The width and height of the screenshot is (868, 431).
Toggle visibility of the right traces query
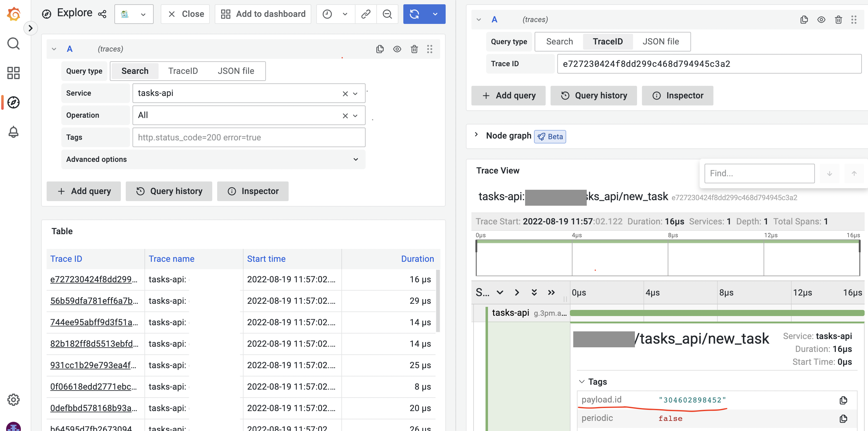click(821, 20)
